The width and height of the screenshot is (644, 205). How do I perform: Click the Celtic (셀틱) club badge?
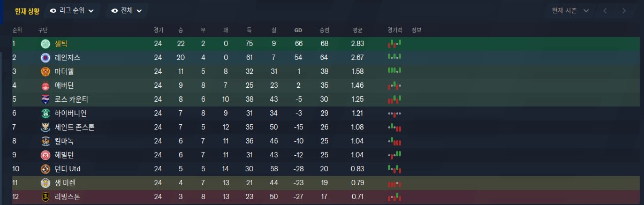pyautogui.click(x=45, y=43)
